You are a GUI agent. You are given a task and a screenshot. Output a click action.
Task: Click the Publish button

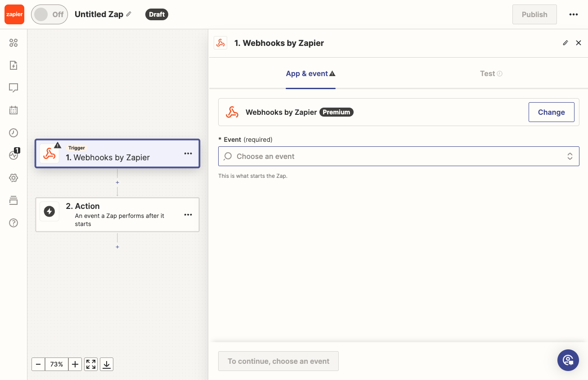click(x=534, y=14)
